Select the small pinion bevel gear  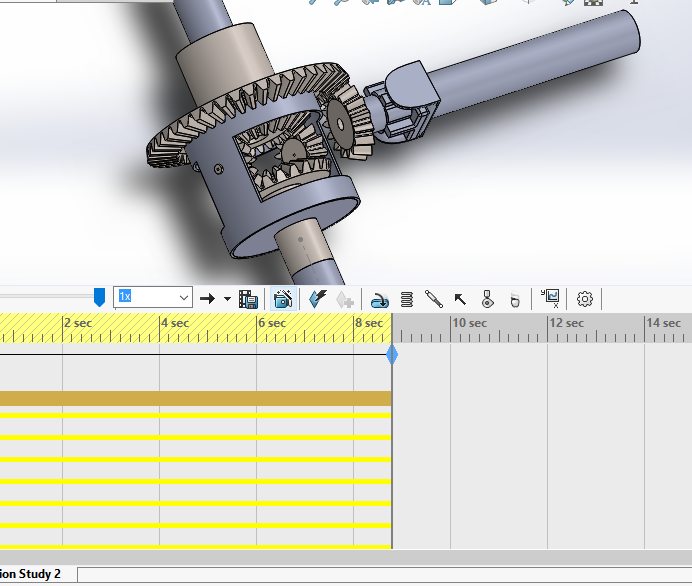coord(349,124)
